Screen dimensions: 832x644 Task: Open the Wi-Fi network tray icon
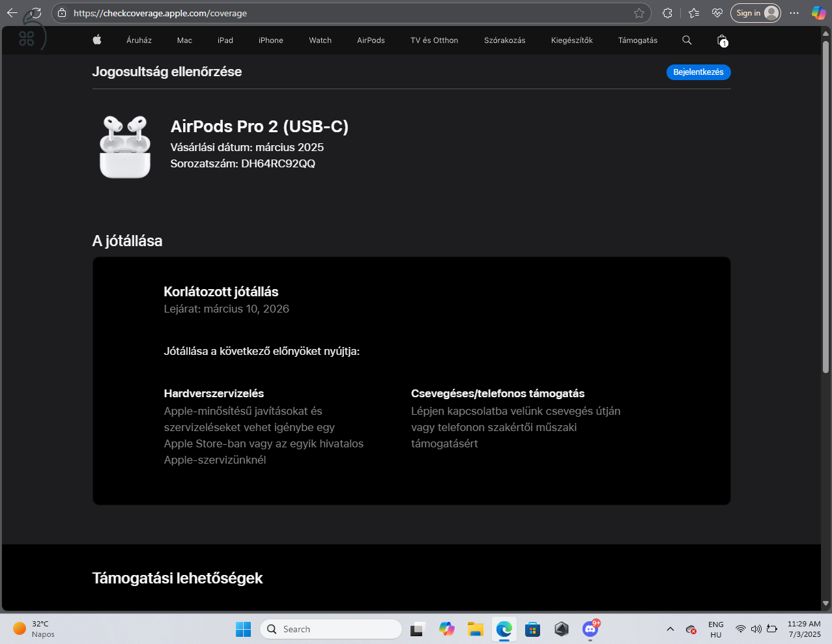[x=741, y=629]
